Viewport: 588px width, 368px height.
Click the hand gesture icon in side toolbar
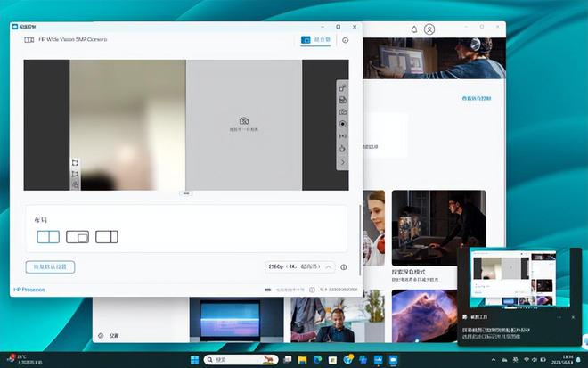pyautogui.click(x=342, y=149)
